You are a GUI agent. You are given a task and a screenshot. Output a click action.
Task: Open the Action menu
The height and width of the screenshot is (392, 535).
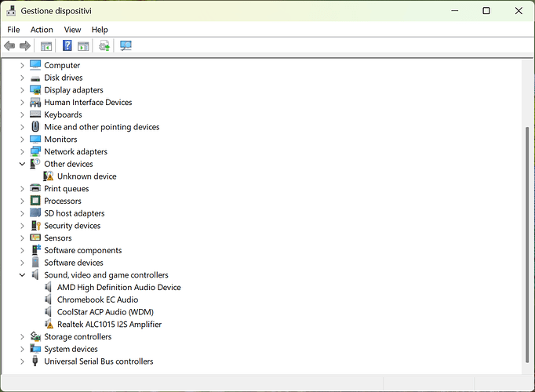pos(42,30)
